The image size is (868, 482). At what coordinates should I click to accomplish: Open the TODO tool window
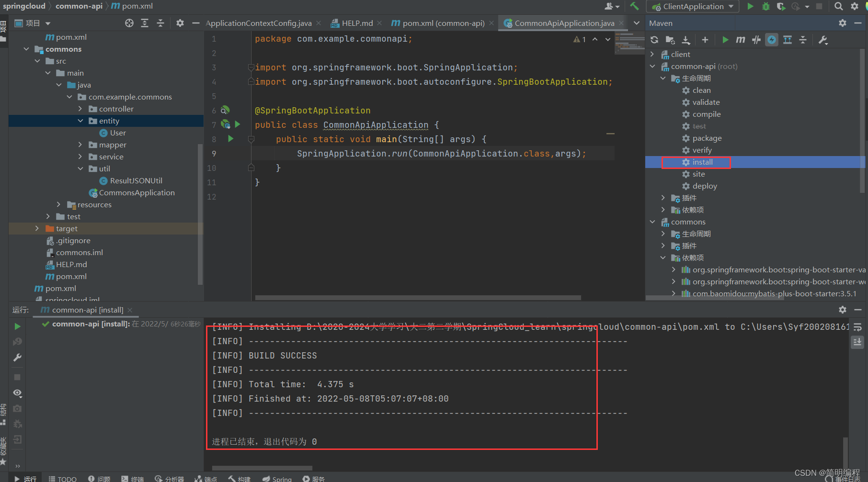(63, 479)
